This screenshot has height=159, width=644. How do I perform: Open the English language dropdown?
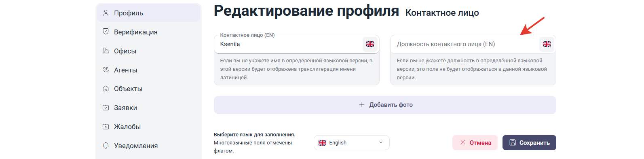[351, 143]
